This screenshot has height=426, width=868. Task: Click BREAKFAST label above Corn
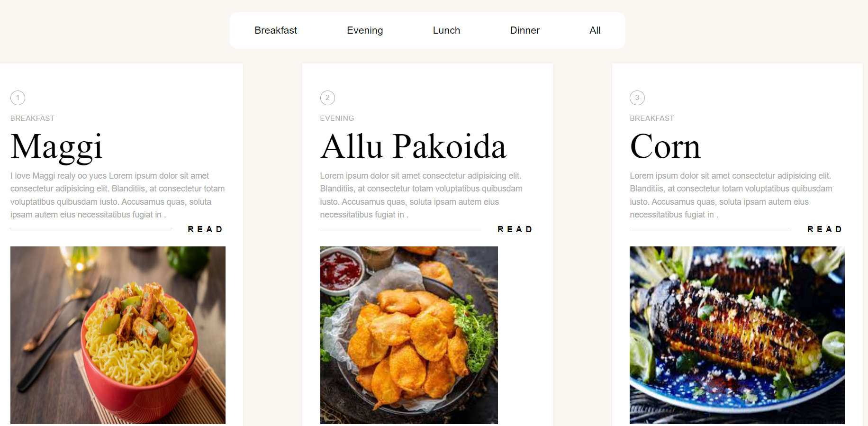652,118
